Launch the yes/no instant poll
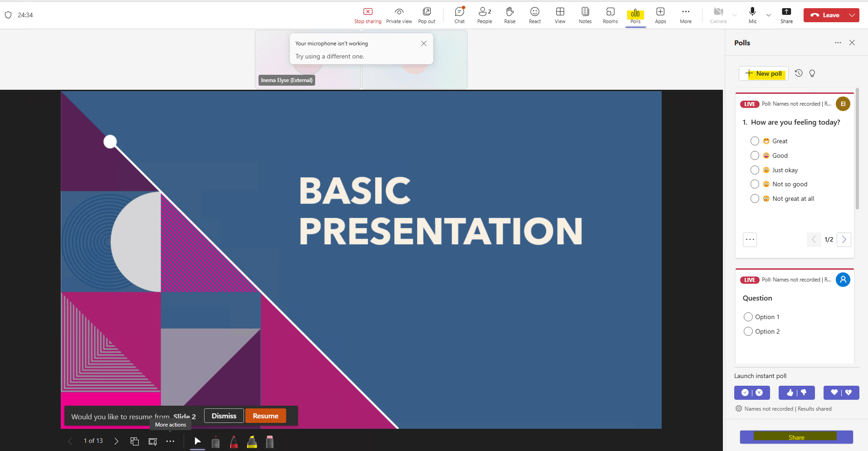868x451 pixels. [x=752, y=393]
